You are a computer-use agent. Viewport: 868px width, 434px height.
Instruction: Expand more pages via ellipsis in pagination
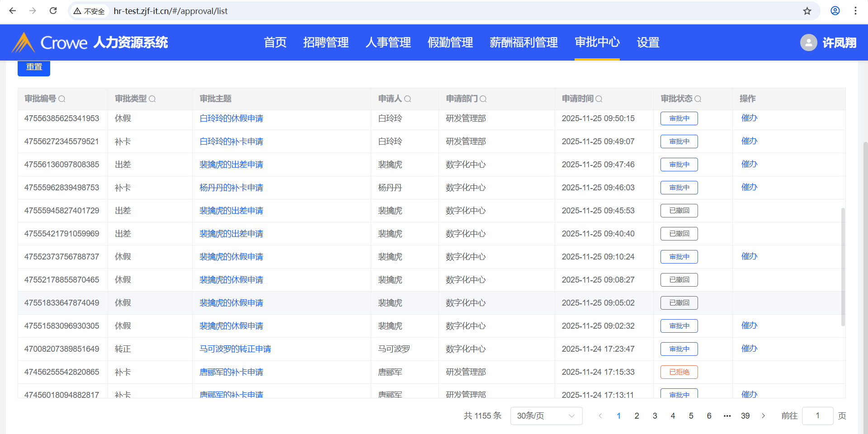[727, 416]
